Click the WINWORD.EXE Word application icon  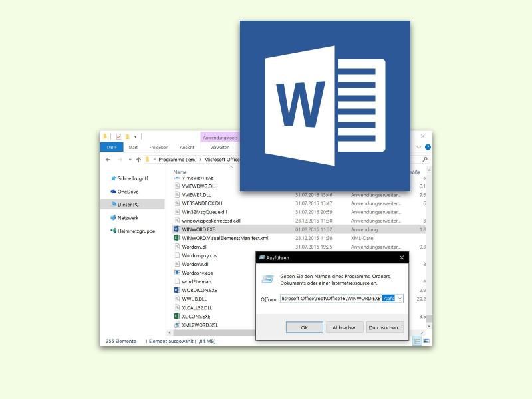[x=177, y=229]
